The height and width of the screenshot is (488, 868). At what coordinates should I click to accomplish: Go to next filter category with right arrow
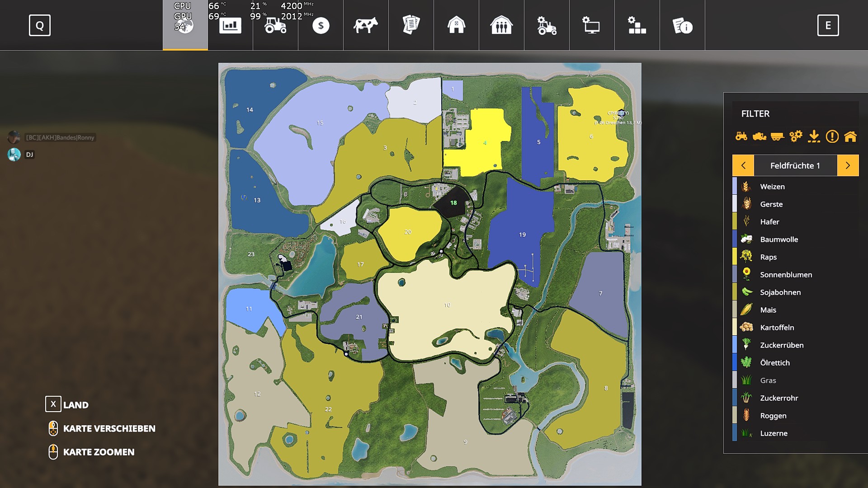pos(848,165)
